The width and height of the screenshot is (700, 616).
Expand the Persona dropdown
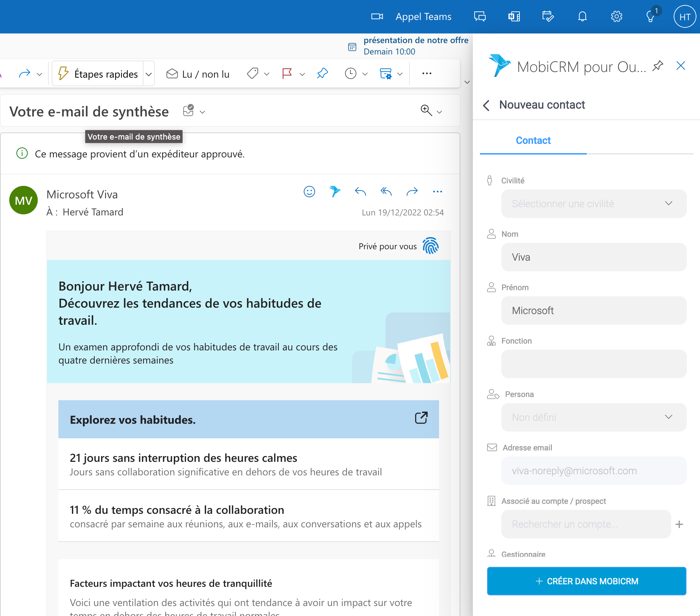594,417
